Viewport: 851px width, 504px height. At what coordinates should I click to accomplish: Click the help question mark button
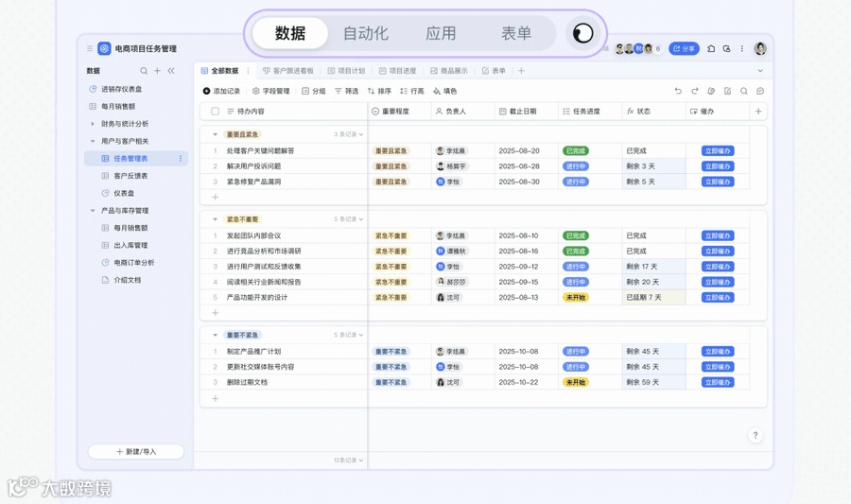tap(755, 435)
